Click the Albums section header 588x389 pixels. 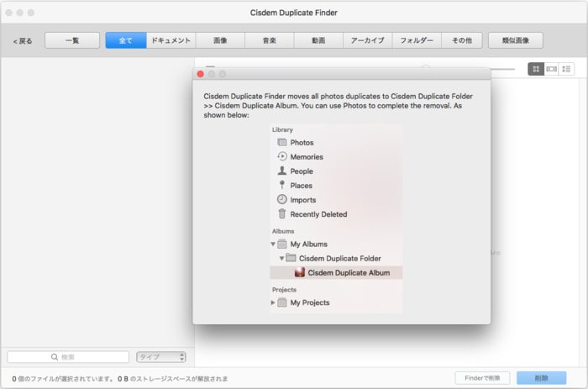[x=283, y=231]
